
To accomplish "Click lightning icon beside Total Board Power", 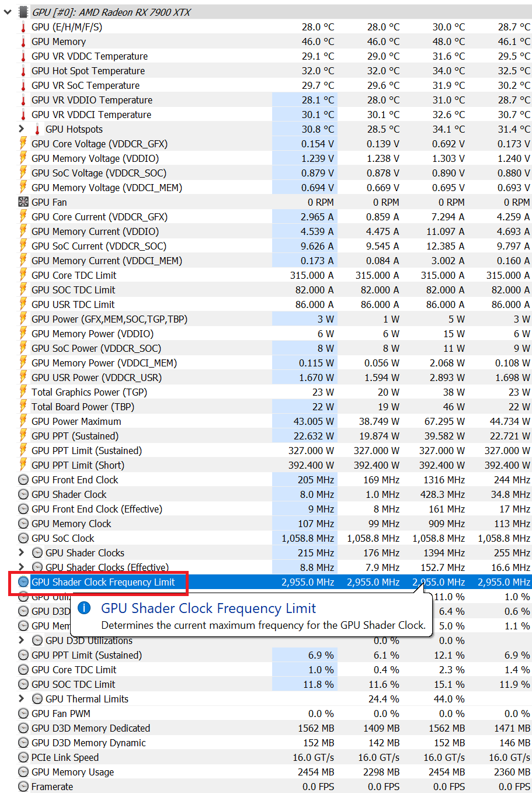I will coord(23,406).
